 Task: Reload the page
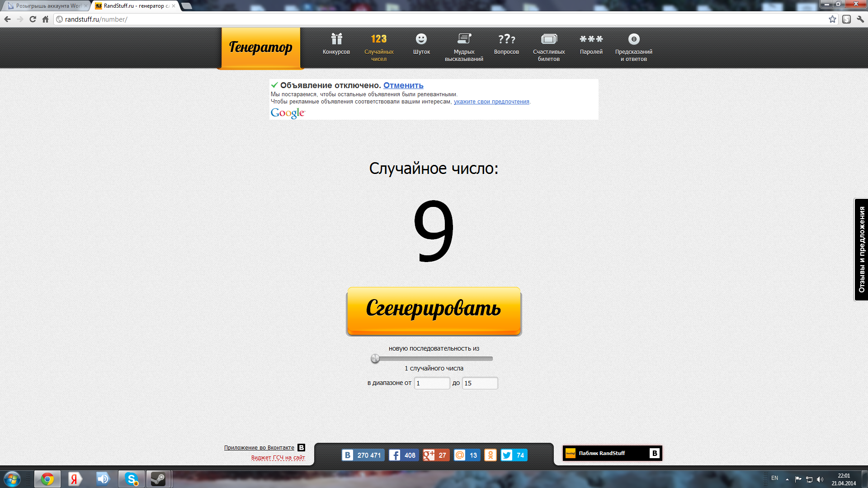(x=33, y=19)
